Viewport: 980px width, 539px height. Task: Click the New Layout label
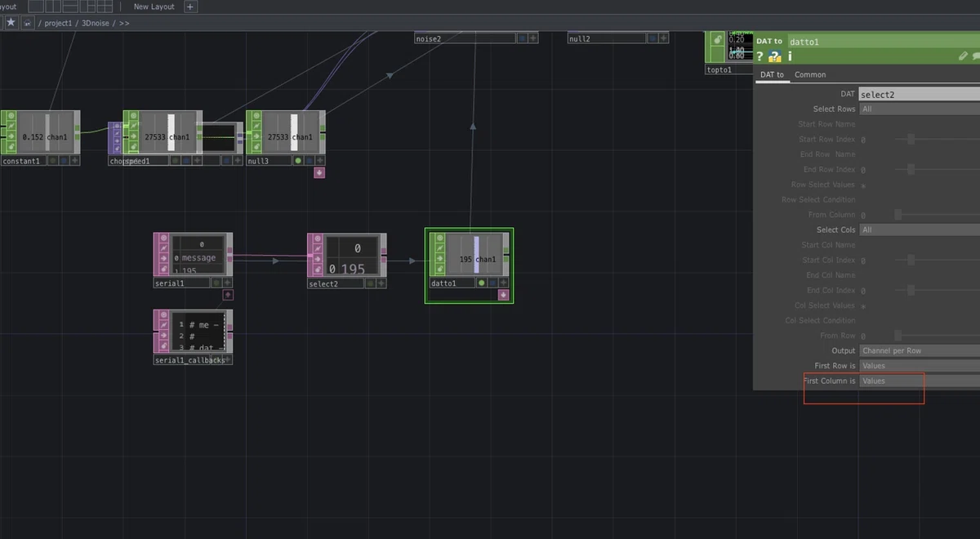[x=154, y=7]
